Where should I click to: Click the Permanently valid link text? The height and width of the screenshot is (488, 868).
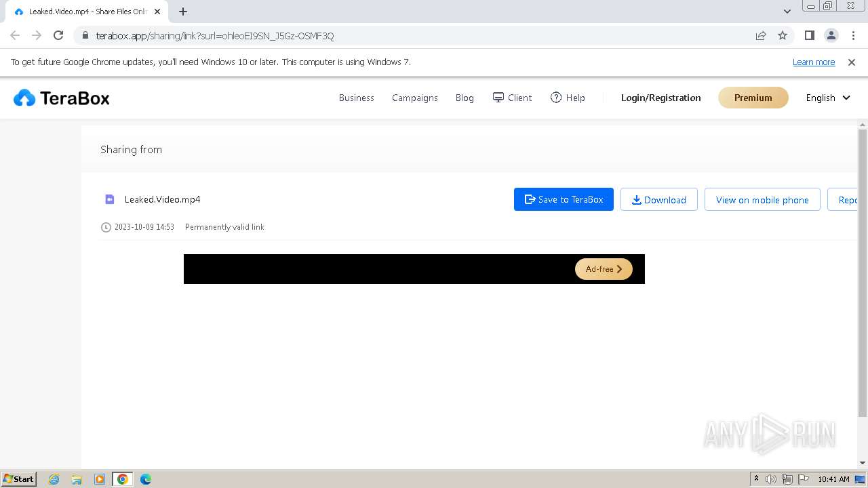pos(224,227)
